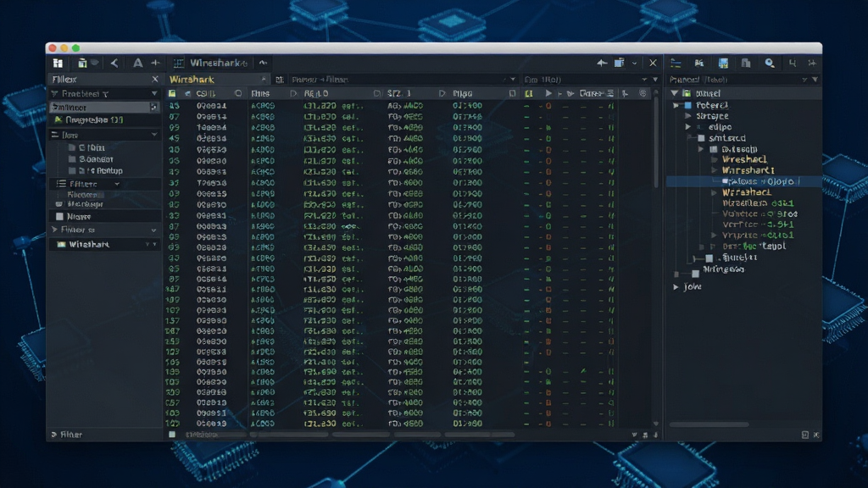Toggle the square checkbox beside Sjuretal in tree
The image size is (868, 488).
click(x=709, y=258)
